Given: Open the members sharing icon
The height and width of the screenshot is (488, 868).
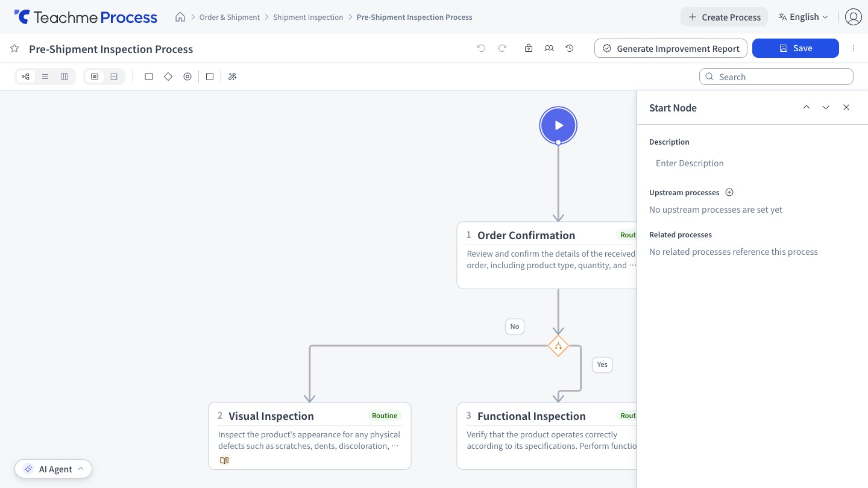Looking at the screenshot, I should pos(549,48).
